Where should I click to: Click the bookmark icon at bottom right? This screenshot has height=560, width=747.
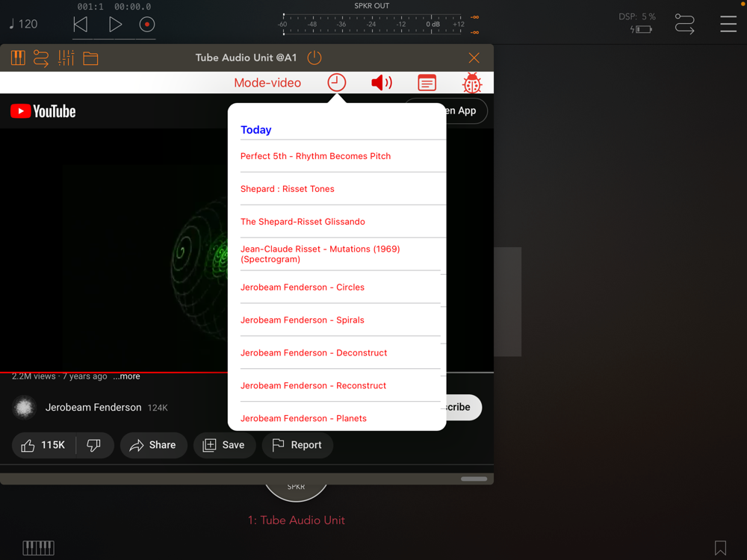pyautogui.click(x=720, y=548)
